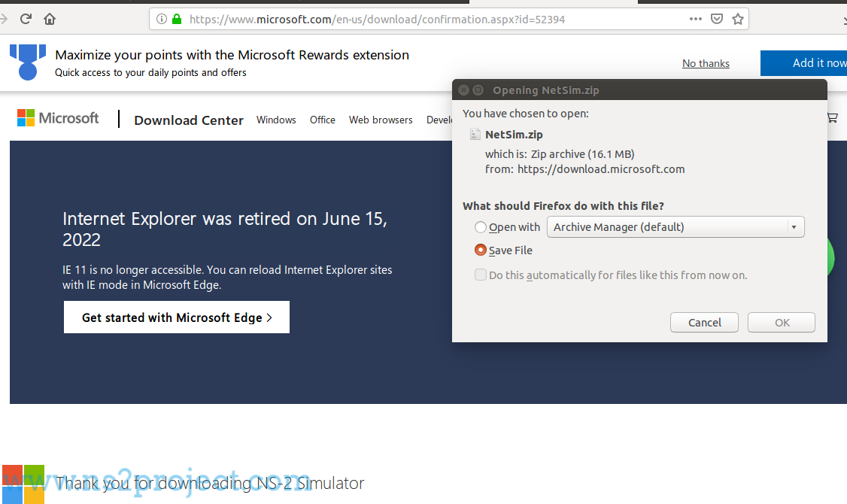Open the Download Center link

click(189, 120)
